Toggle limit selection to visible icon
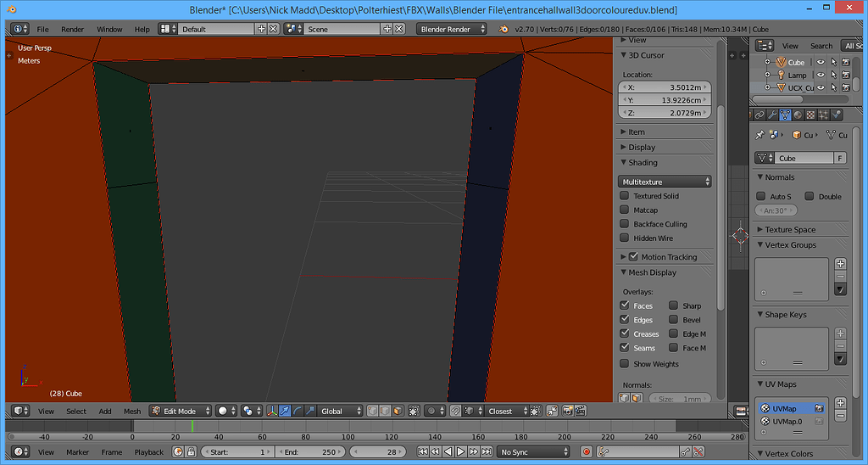Viewport: 868px width, 465px height. coord(414,412)
